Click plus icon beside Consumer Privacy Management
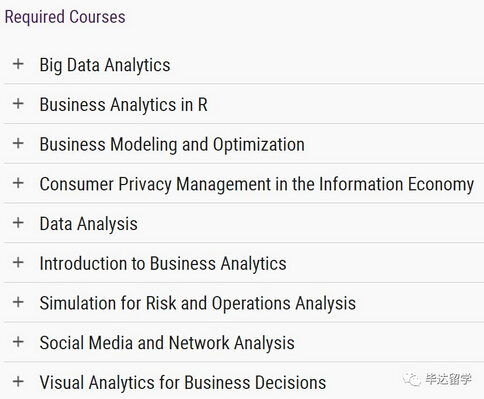This screenshot has height=399, width=484. (18, 183)
